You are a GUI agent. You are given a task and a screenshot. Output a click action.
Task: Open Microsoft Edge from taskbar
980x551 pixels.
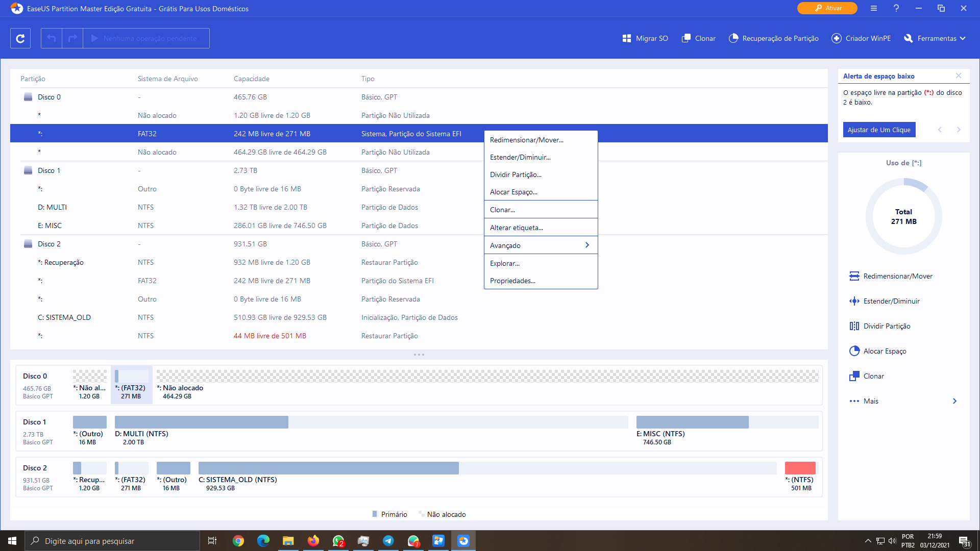(263, 541)
